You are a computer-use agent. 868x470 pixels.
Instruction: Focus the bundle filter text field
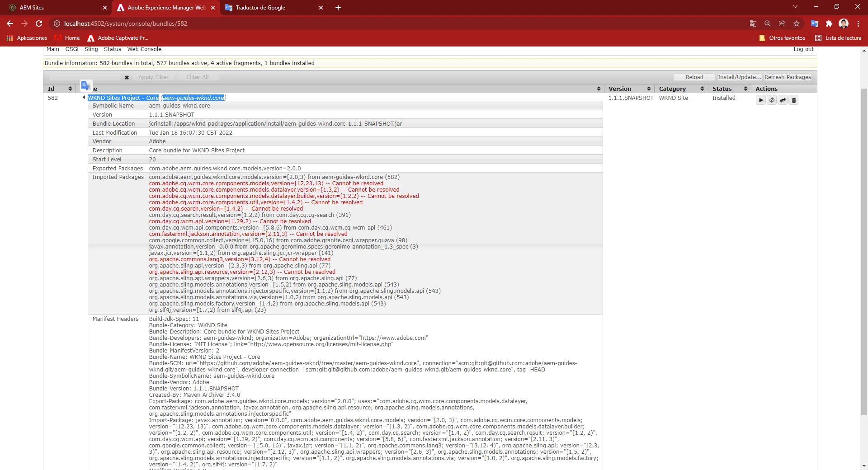click(85, 77)
